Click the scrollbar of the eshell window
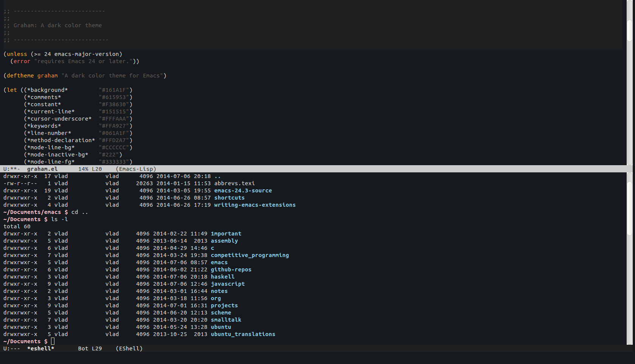 point(629,208)
